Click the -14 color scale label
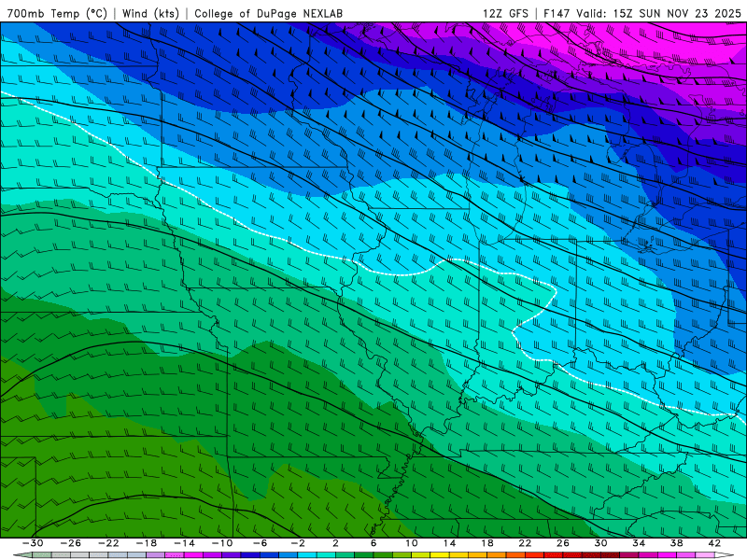The width and height of the screenshot is (747, 560). [184, 543]
